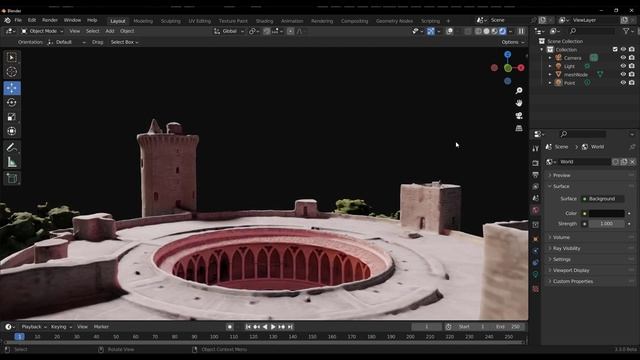640x360 pixels.
Task: Open the viewport Add menu
Action: [110, 31]
